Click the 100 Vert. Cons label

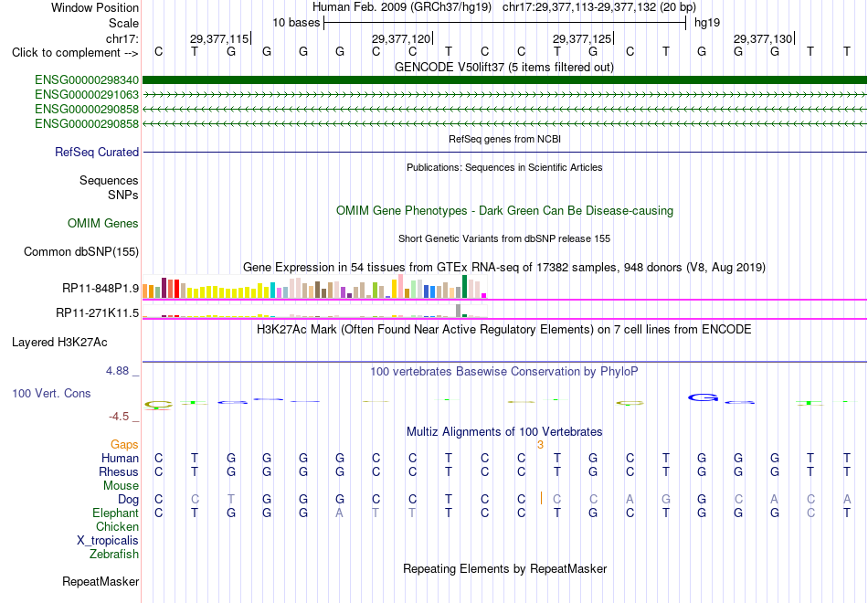(x=51, y=393)
